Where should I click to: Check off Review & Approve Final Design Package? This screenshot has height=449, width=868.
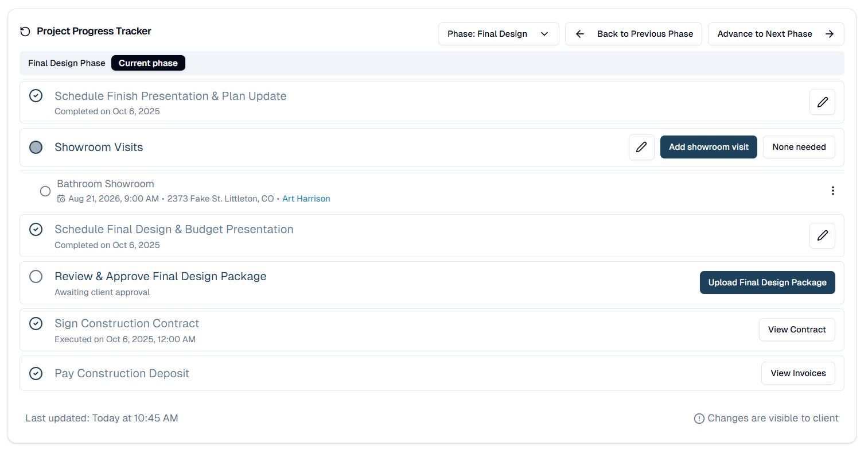(x=36, y=277)
